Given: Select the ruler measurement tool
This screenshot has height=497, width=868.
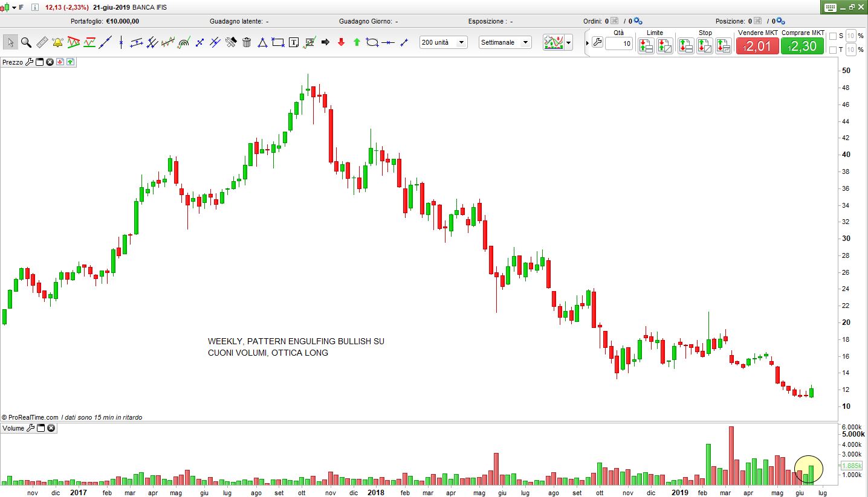Looking at the screenshot, I should [42, 42].
